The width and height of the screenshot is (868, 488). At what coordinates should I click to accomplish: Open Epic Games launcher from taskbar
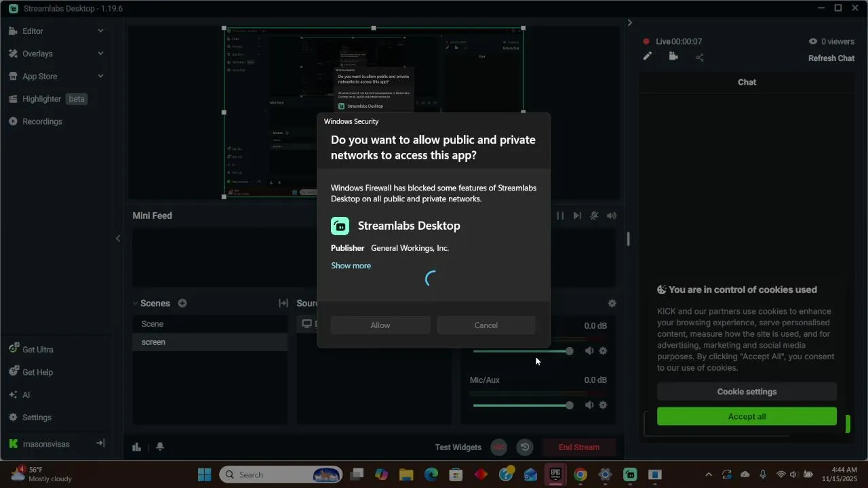(555, 474)
